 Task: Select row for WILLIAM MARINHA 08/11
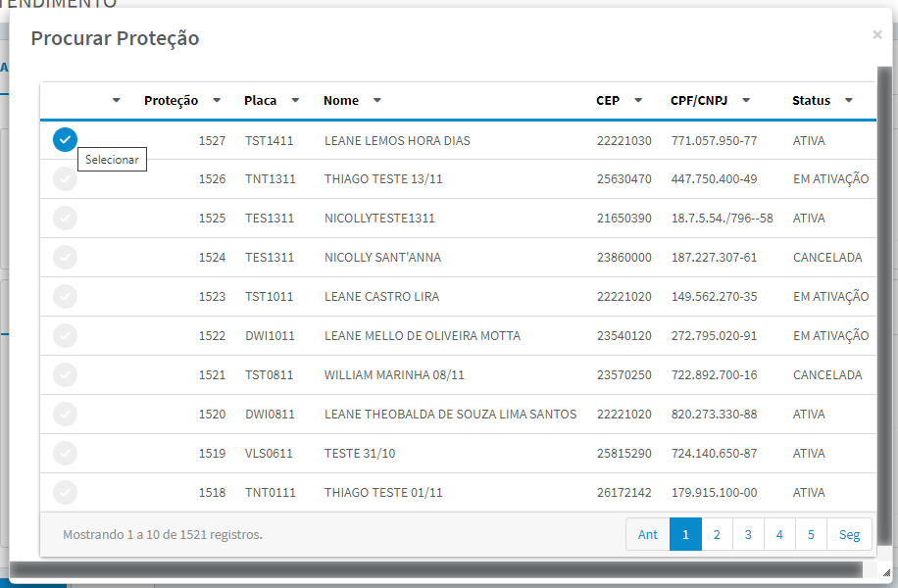(x=65, y=374)
